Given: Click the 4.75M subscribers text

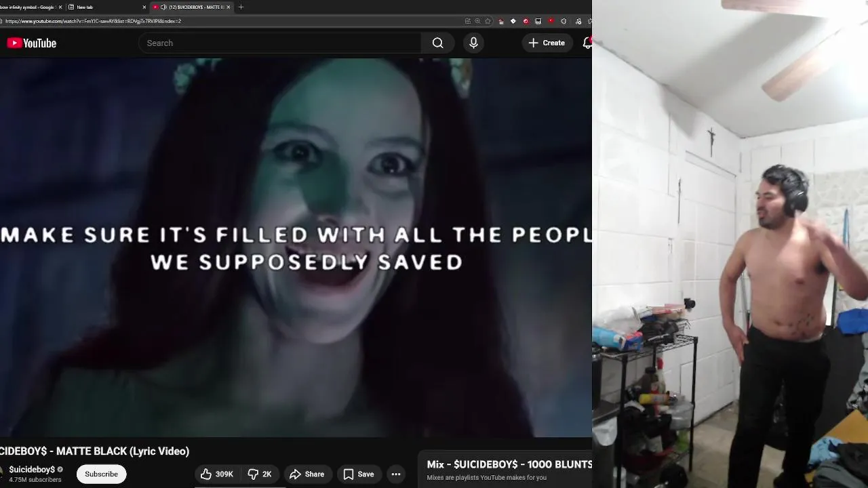Looking at the screenshot, I should point(35,480).
